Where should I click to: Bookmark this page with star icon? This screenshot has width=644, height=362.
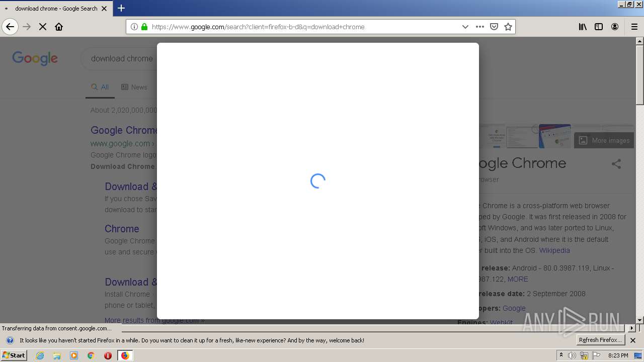(x=508, y=27)
